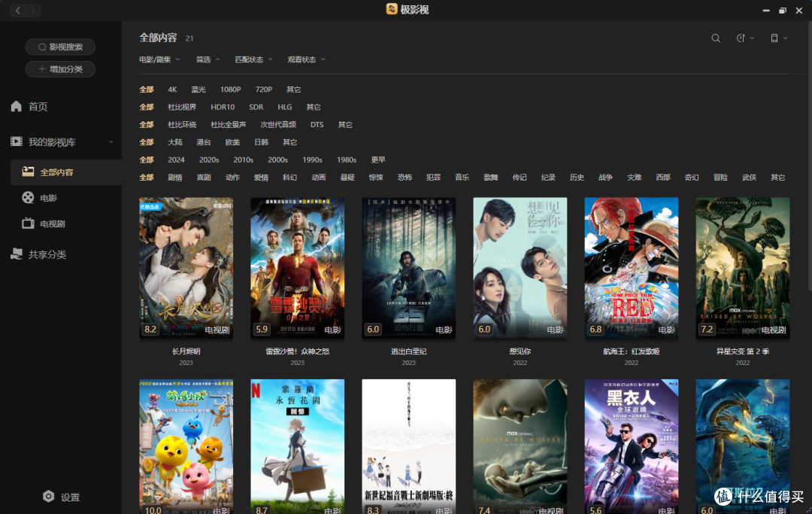Filter by 大陆 region

tap(175, 142)
